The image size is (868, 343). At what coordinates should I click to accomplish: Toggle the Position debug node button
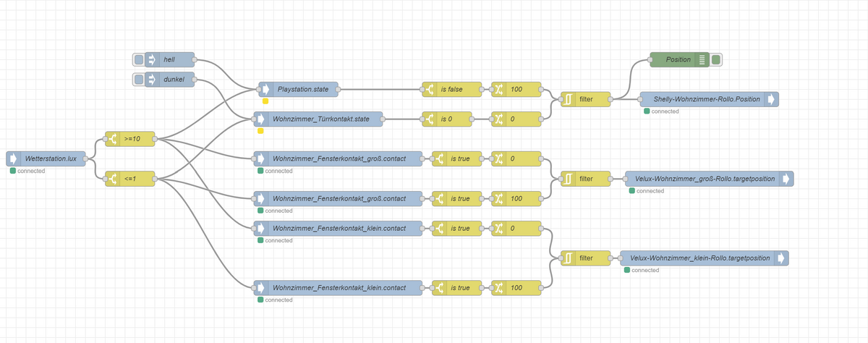point(715,59)
